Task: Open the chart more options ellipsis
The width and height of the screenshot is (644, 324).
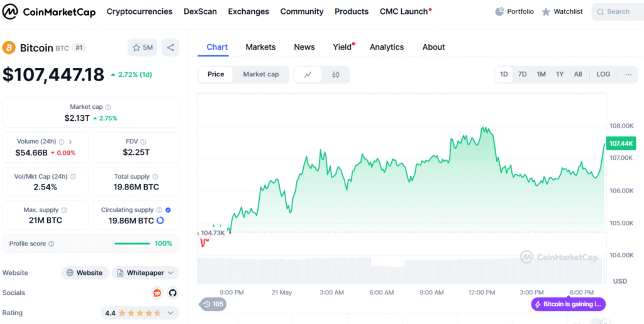Action: tap(628, 74)
